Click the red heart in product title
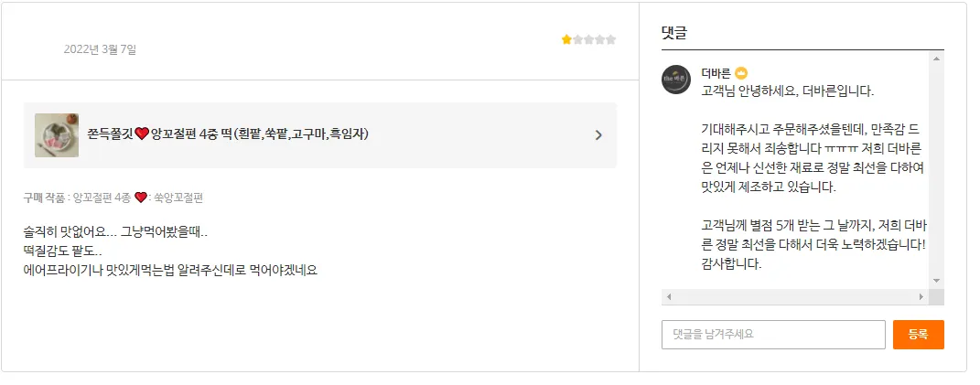Screen dimensions: 980x385 pos(142,134)
